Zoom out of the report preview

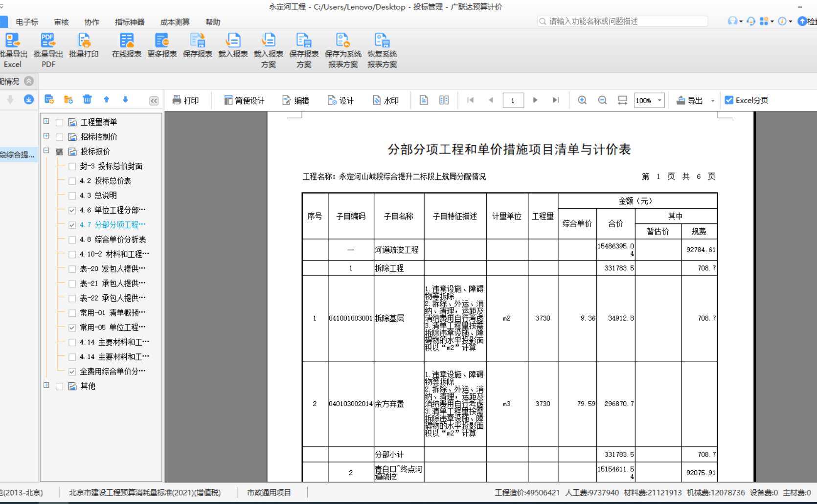coord(602,100)
